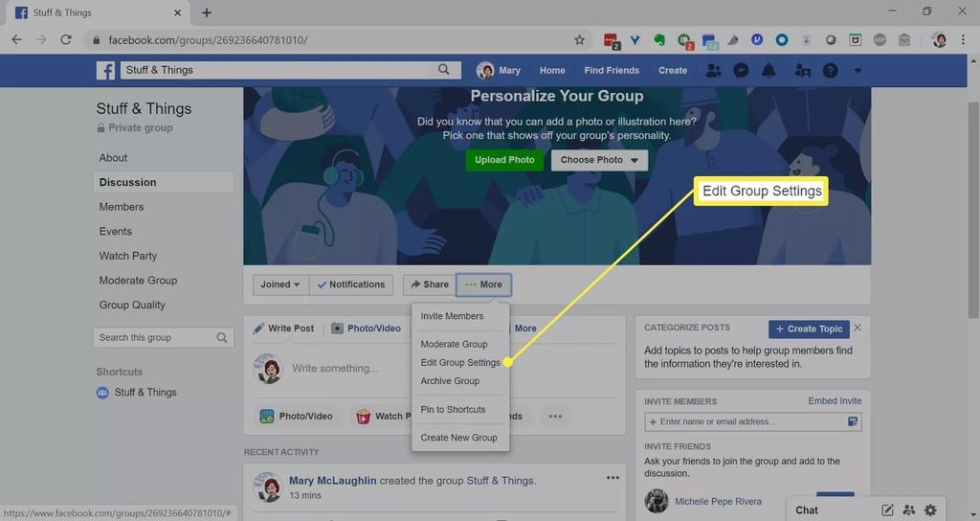Image resolution: width=980 pixels, height=521 pixels.
Task: Close the Categorize Posts card
Action: click(x=857, y=328)
